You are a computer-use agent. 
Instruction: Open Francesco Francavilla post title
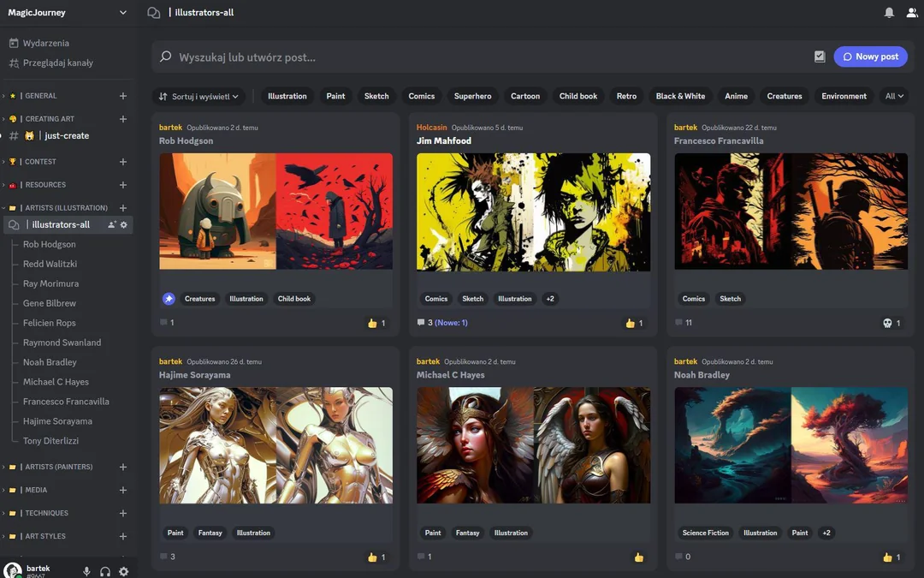pyautogui.click(x=719, y=141)
